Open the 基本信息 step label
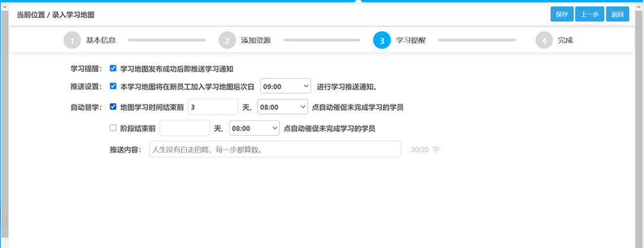The width and height of the screenshot is (644, 248). pos(100,40)
